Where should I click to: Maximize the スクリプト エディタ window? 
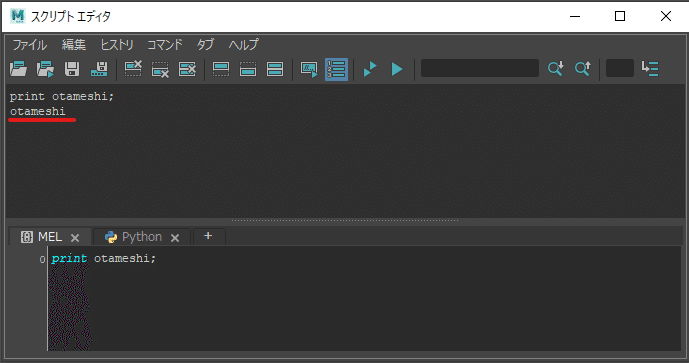pos(620,16)
